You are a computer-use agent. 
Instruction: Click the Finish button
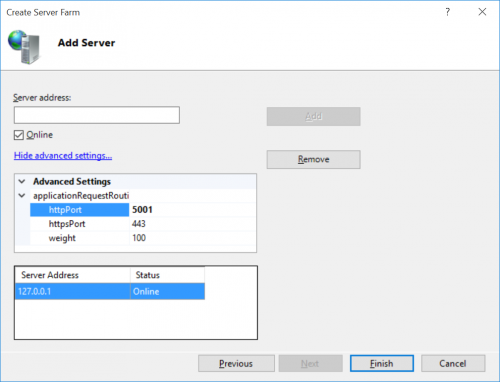[x=382, y=363]
